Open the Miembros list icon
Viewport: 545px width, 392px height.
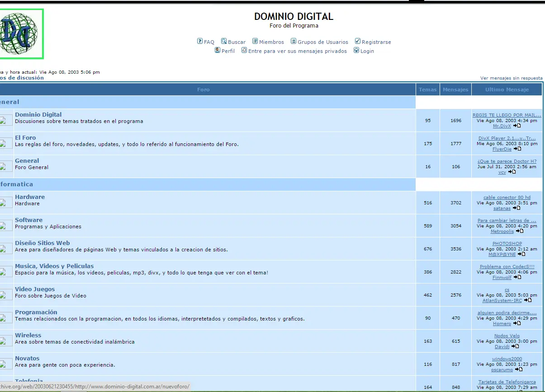pyautogui.click(x=256, y=41)
